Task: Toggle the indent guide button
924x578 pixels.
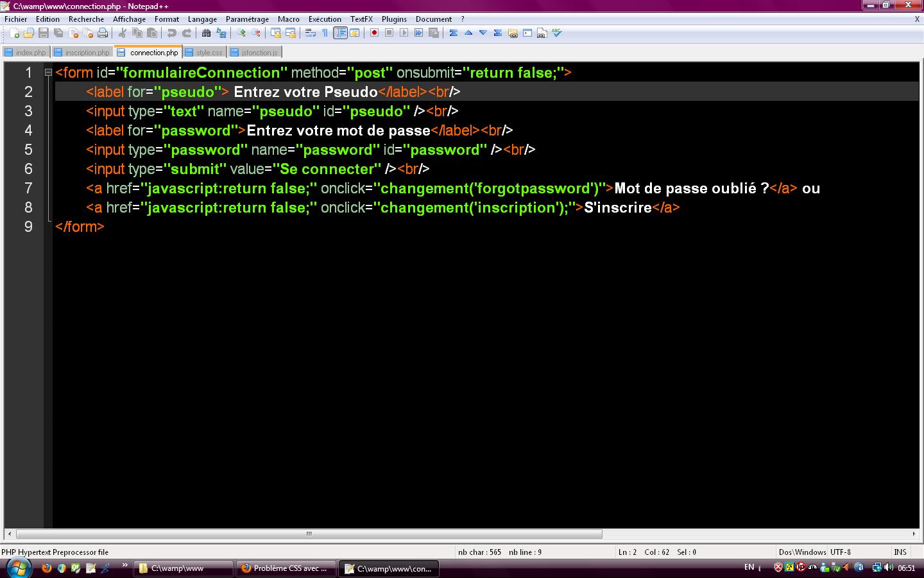Action: (x=340, y=33)
